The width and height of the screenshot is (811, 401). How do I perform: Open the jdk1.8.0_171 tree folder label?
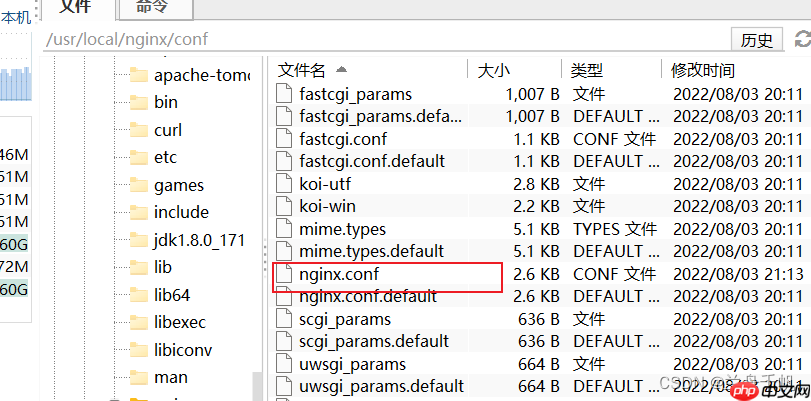[199, 240]
